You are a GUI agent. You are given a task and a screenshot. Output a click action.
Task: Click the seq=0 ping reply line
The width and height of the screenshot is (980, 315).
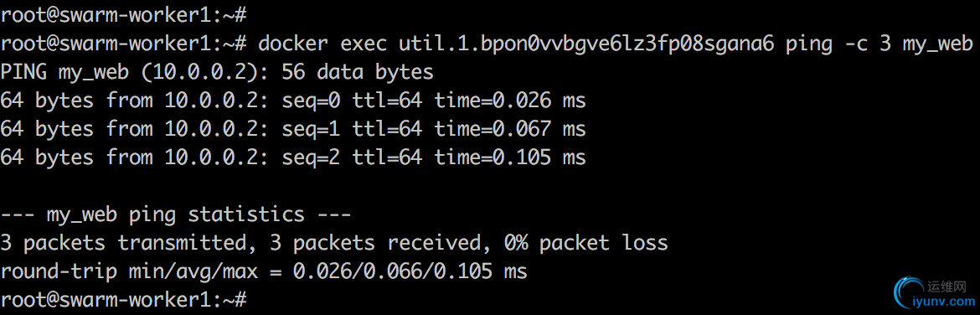click(293, 101)
